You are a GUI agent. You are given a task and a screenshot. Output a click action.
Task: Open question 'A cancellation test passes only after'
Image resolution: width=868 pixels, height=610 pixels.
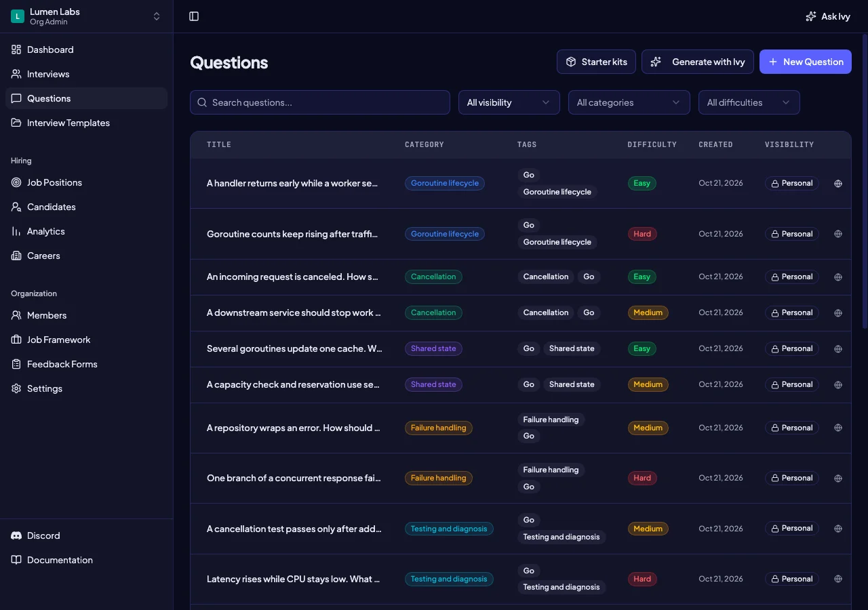[294, 529]
